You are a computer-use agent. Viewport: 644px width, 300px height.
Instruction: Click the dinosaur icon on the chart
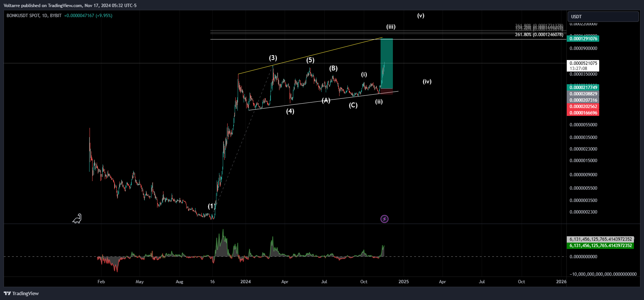[77, 219]
